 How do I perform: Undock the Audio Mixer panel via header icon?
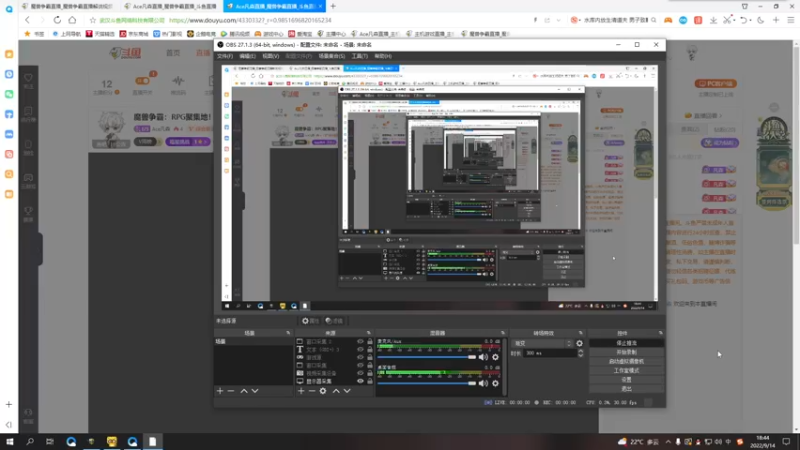pyautogui.click(x=503, y=333)
